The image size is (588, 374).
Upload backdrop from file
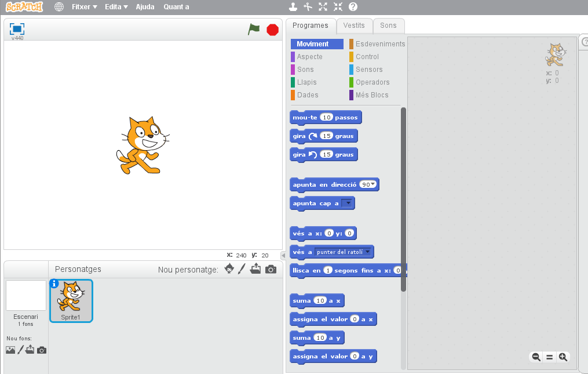(30, 350)
